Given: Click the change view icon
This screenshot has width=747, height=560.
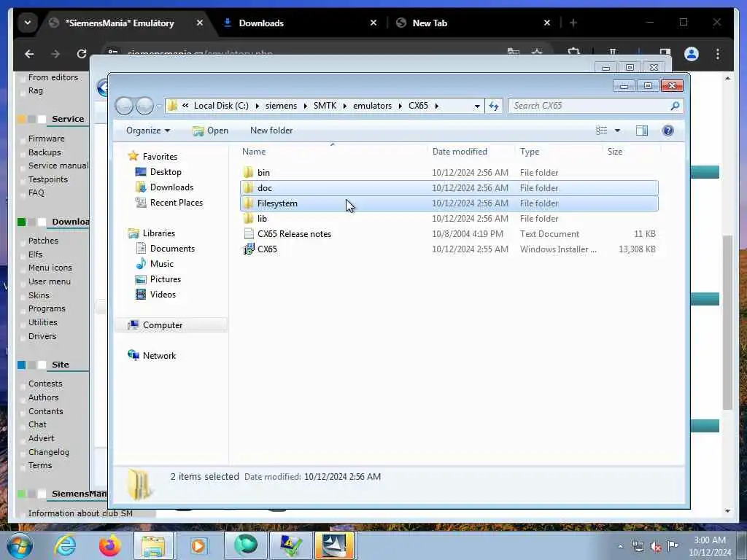Looking at the screenshot, I should coord(602,131).
